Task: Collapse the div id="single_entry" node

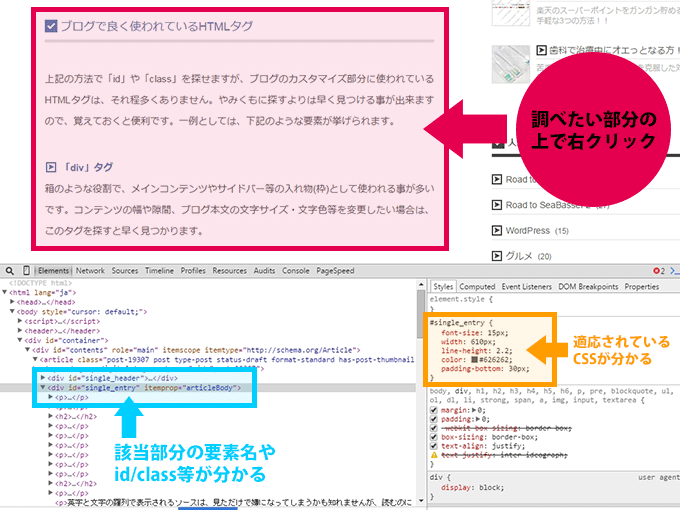Action: pos(43,387)
